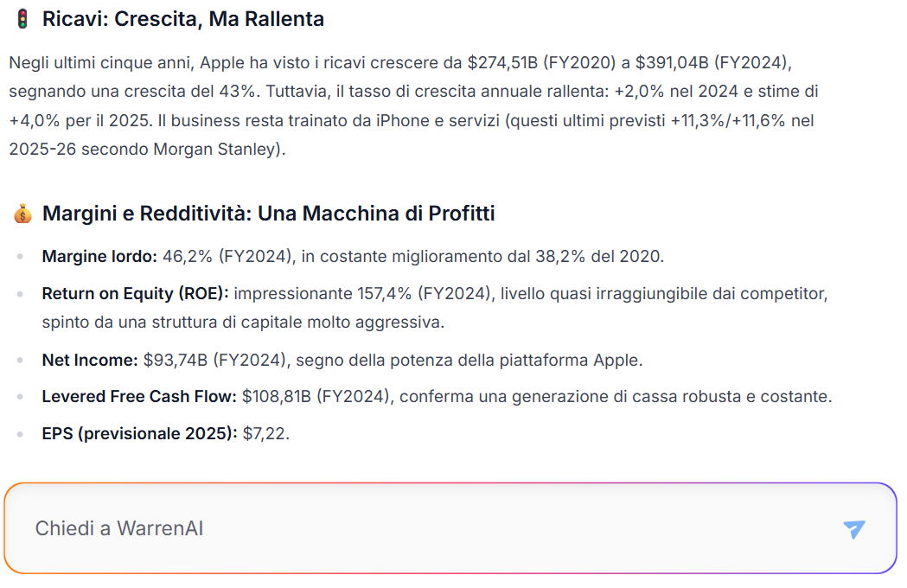Viewport: 907px width, 588px height.
Task: Click the bullet dot beside EPS previsionale
Action: [20, 433]
